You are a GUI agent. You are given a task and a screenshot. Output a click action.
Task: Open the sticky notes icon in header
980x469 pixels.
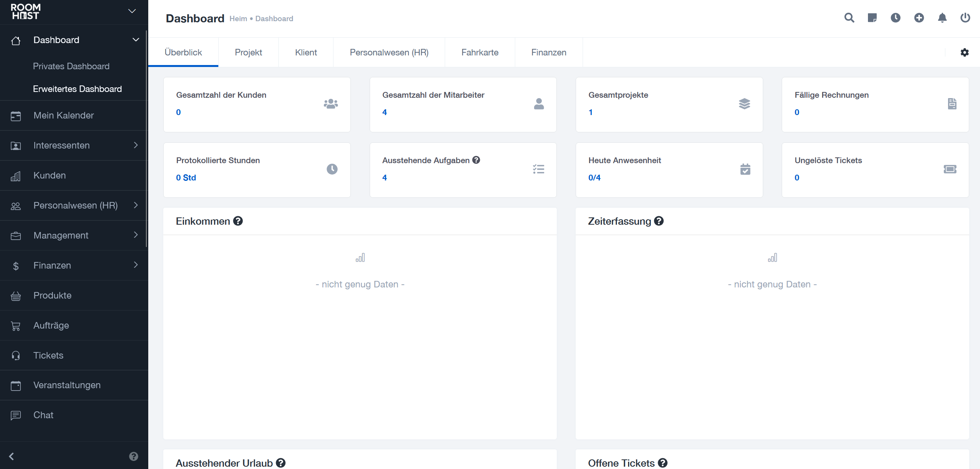[872, 18]
